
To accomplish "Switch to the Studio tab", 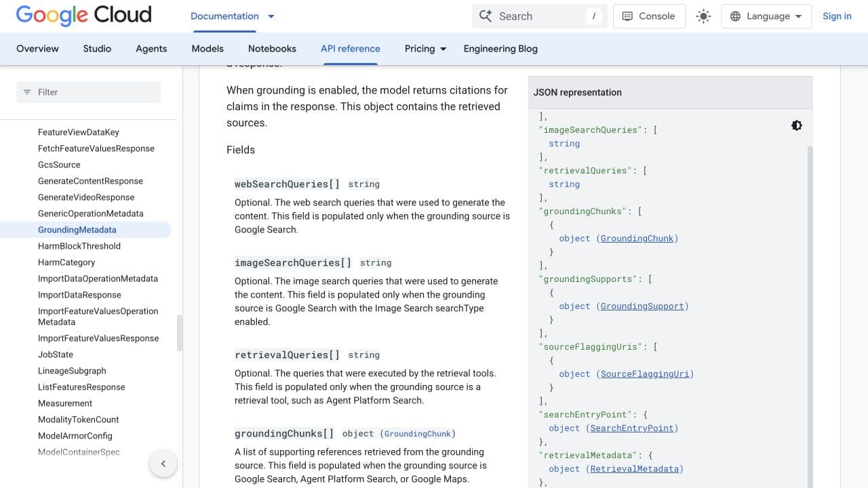I will pos(97,49).
